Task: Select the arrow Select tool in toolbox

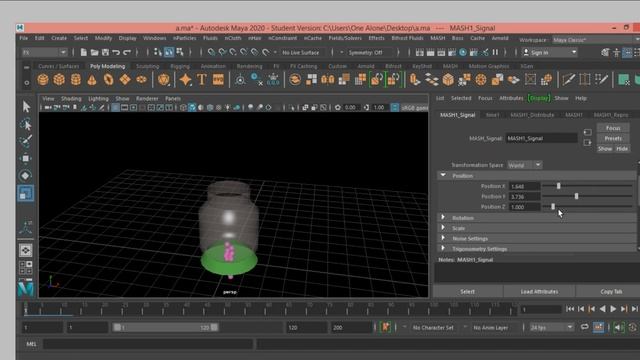Action: (26, 107)
